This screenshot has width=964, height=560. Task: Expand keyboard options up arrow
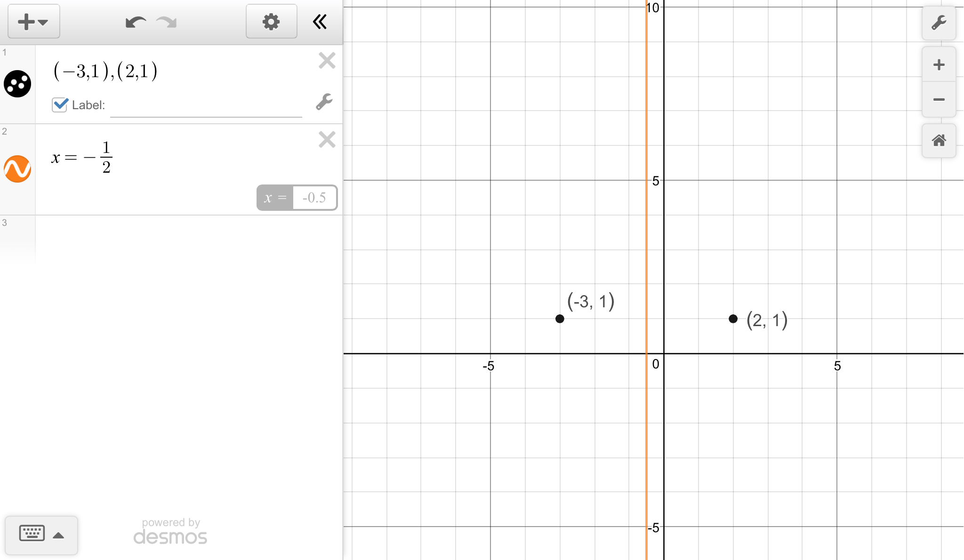tap(58, 536)
